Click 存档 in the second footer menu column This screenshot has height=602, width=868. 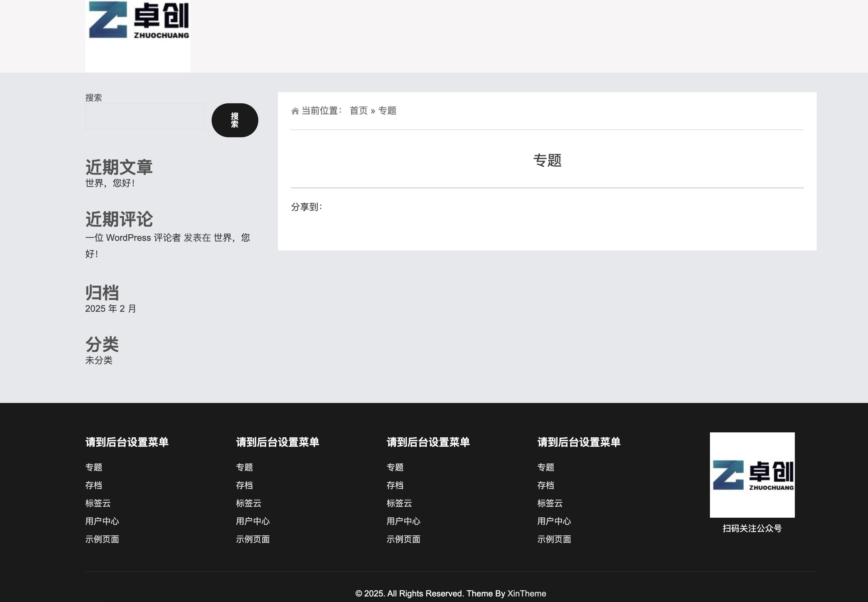click(x=245, y=485)
